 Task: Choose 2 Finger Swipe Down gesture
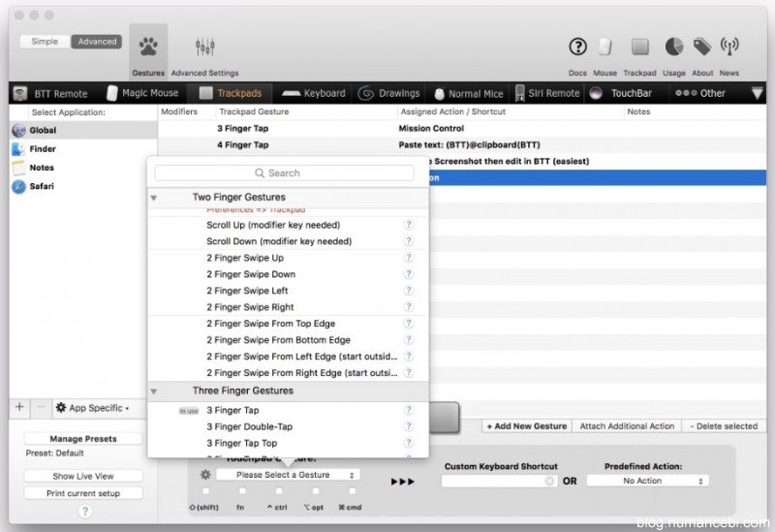(288, 274)
